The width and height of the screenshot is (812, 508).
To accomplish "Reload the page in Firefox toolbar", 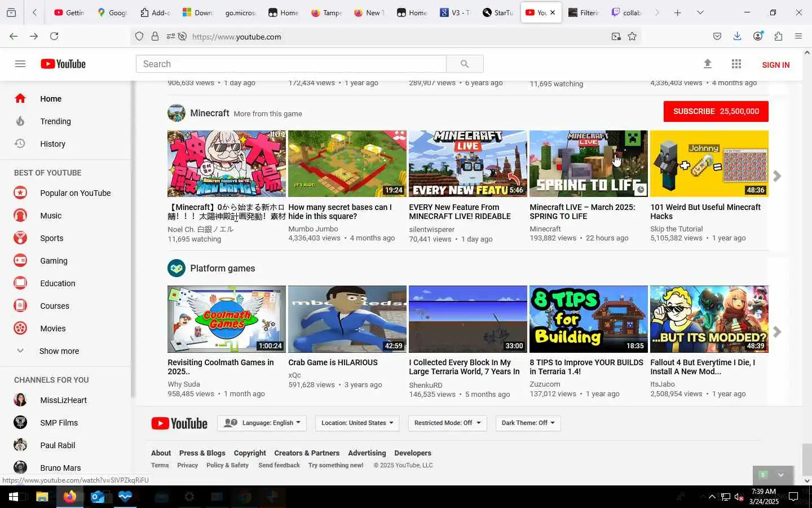I will click(54, 36).
